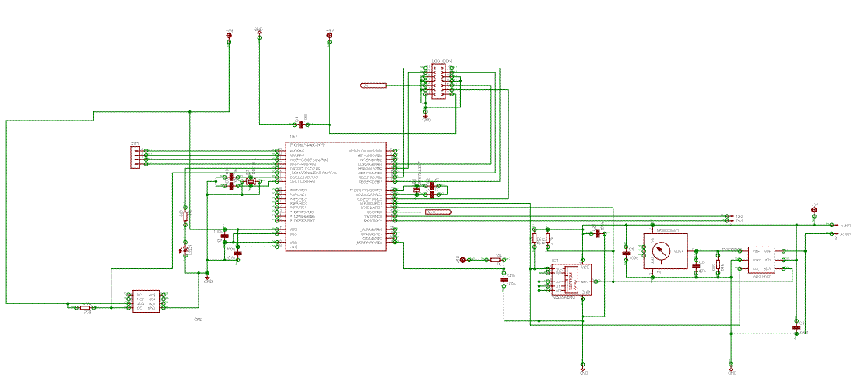Select capacitor C2 above the EEPROM VCC pin
The image size is (868, 392).
(x=599, y=234)
